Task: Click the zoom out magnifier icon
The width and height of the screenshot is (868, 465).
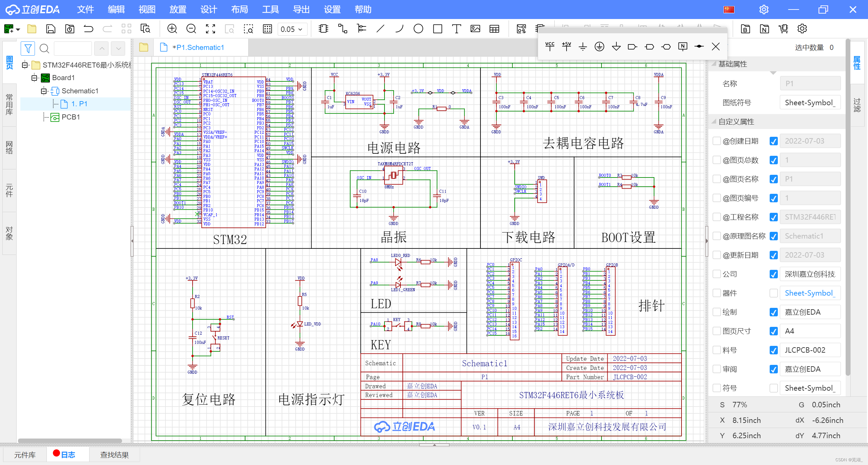Action: click(x=191, y=29)
